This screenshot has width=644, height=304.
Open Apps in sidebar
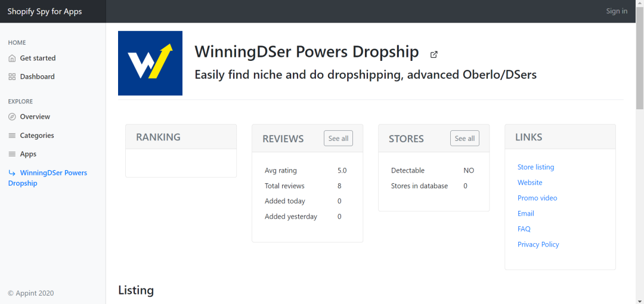point(29,154)
